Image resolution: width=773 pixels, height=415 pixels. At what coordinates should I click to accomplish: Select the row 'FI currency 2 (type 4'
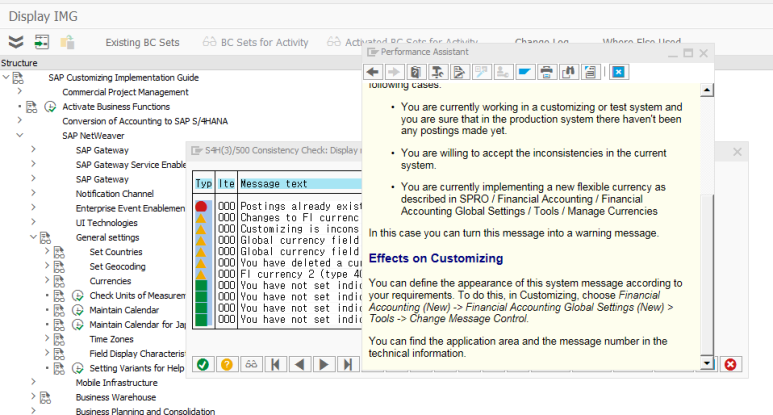(x=278, y=274)
